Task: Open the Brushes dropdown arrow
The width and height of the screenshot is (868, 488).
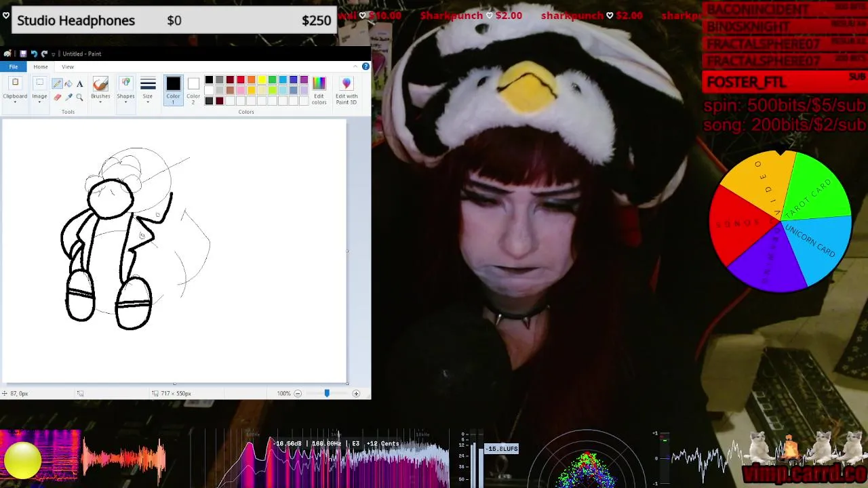Action: tap(100, 102)
